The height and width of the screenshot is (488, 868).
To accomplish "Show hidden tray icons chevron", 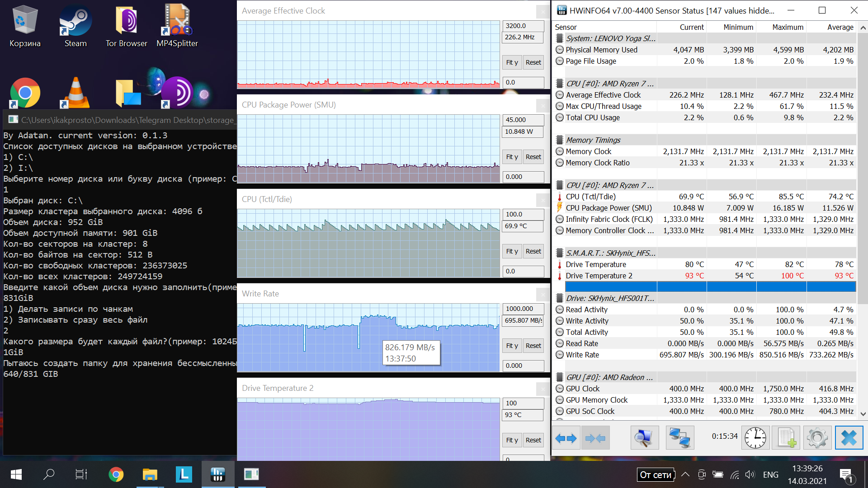I will click(685, 474).
